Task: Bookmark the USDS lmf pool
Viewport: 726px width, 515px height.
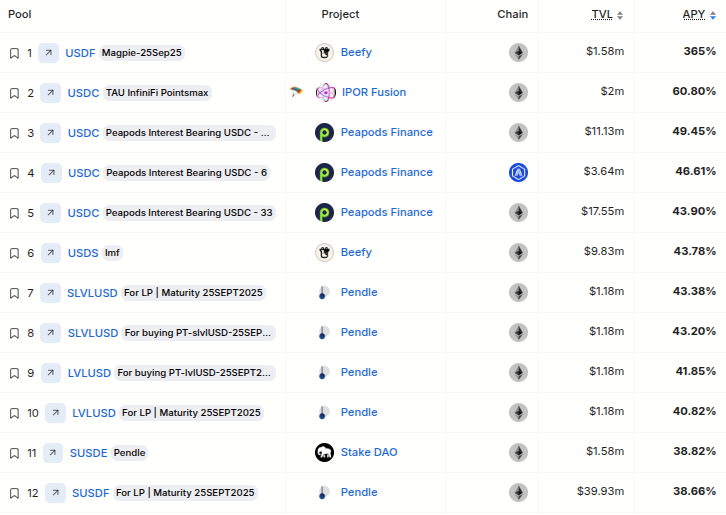Action: [14, 253]
